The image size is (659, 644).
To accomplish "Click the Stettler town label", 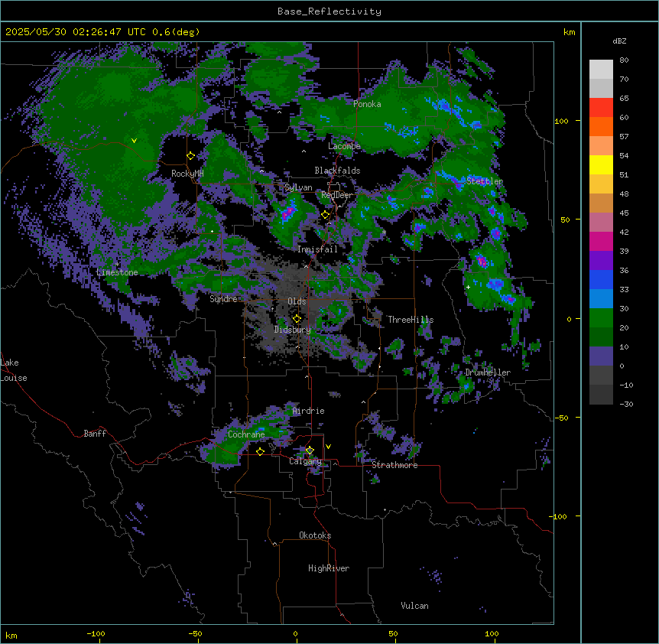I will point(485,181).
